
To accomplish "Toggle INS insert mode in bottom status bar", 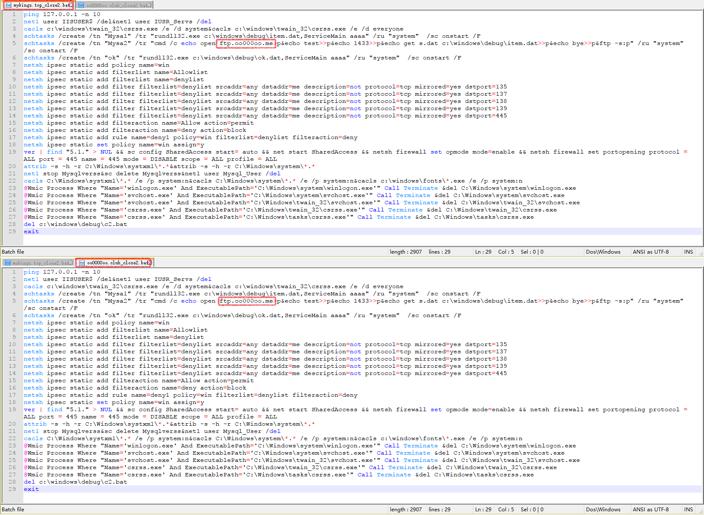I will coord(688,509).
